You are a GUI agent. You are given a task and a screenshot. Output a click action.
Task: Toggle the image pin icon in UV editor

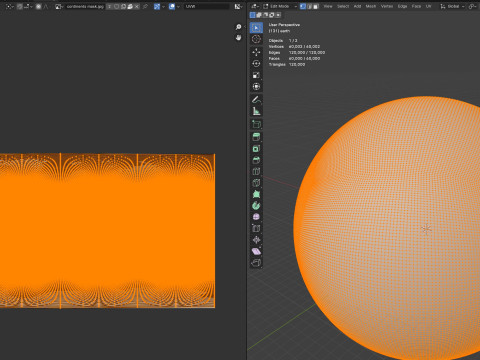tap(145, 6)
